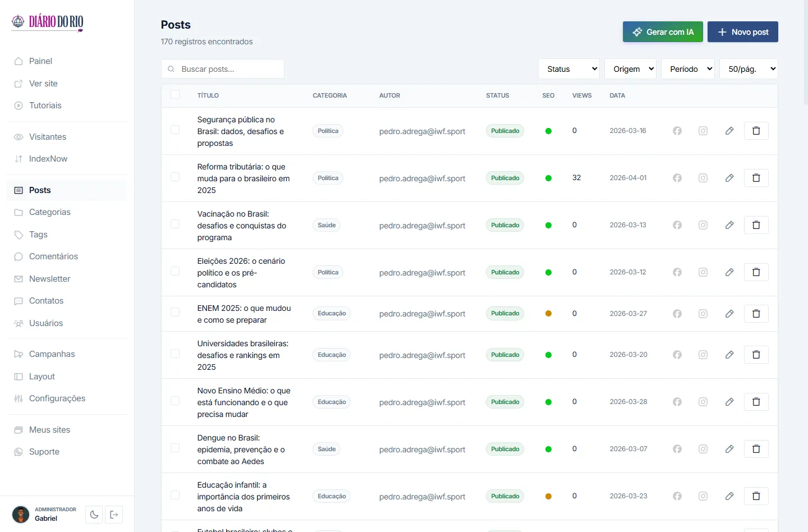The height and width of the screenshot is (532, 808).
Task: Open IndexNow in the sidebar
Action: pyautogui.click(x=67, y=159)
